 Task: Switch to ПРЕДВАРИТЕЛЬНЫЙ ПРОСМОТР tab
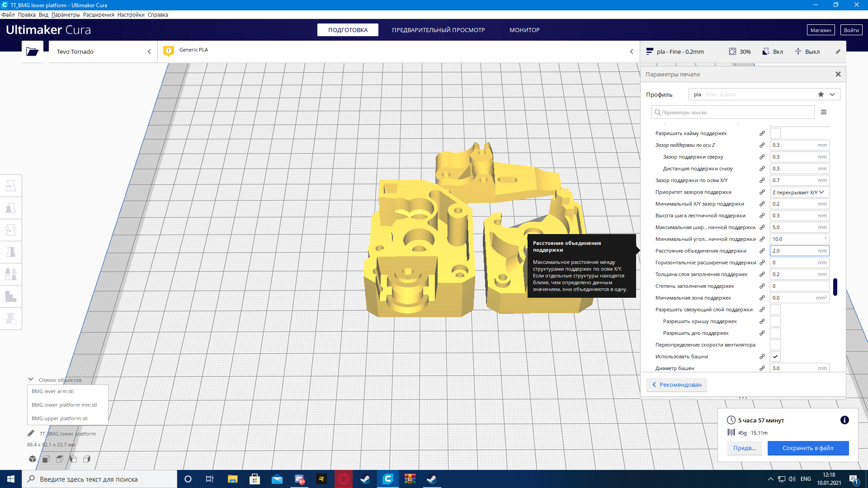click(x=438, y=30)
